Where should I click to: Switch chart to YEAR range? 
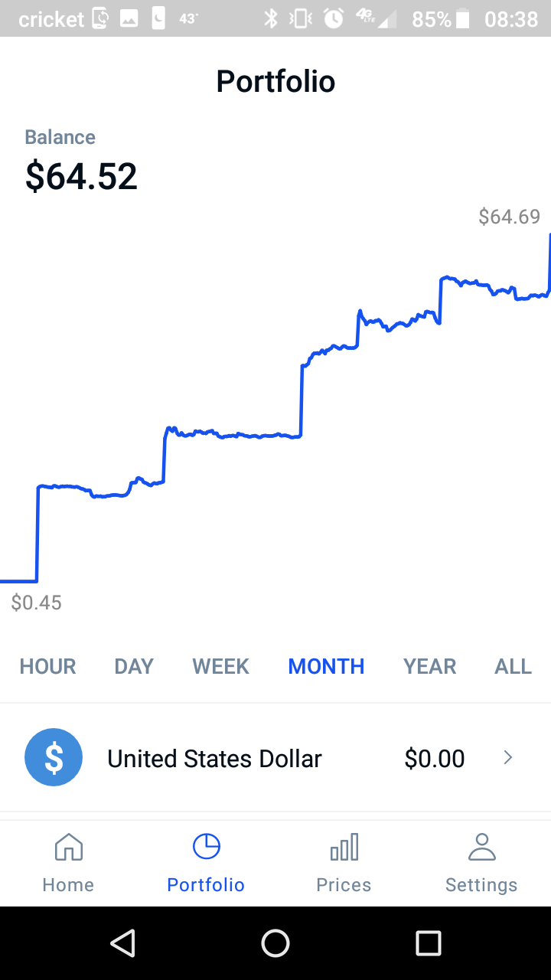(429, 666)
